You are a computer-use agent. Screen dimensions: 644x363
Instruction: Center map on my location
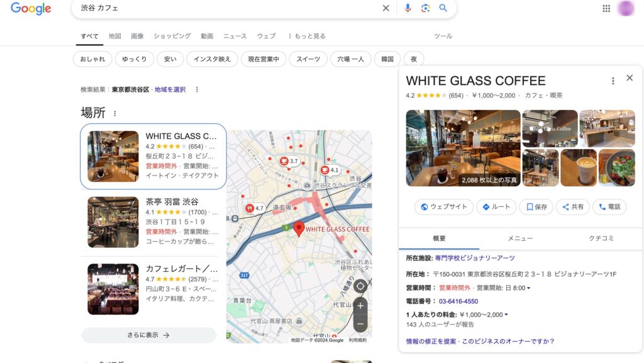click(360, 286)
